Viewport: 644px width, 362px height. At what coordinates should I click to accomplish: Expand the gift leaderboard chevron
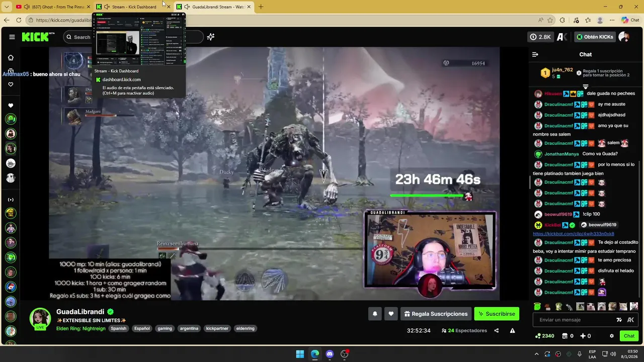pyautogui.click(x=585, y=86)
